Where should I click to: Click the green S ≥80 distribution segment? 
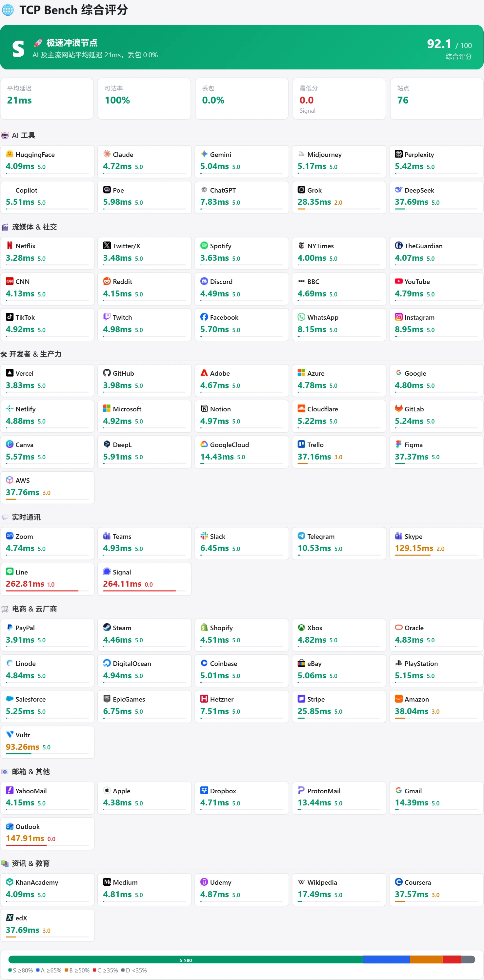[186, 959]
